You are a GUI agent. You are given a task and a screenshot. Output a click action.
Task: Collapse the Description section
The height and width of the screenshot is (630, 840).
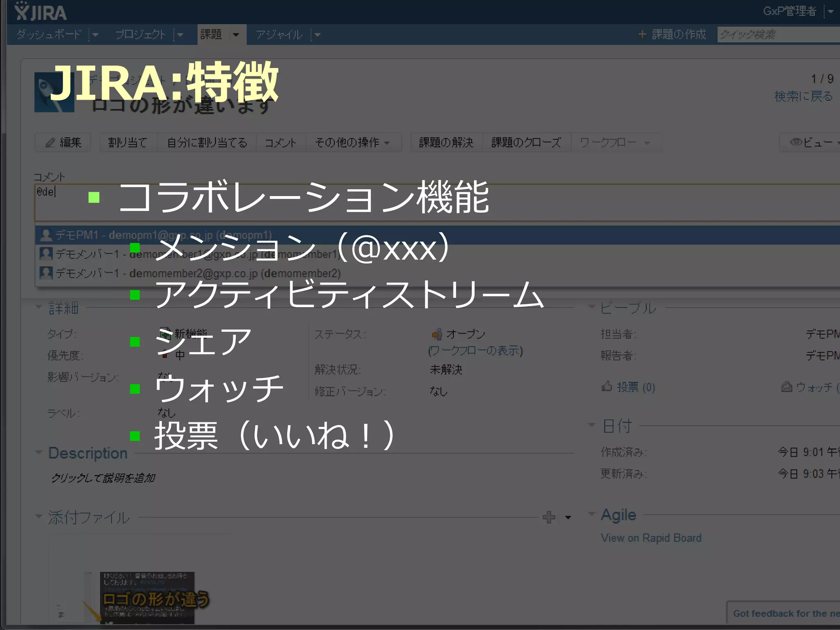[x=39, y=452]
